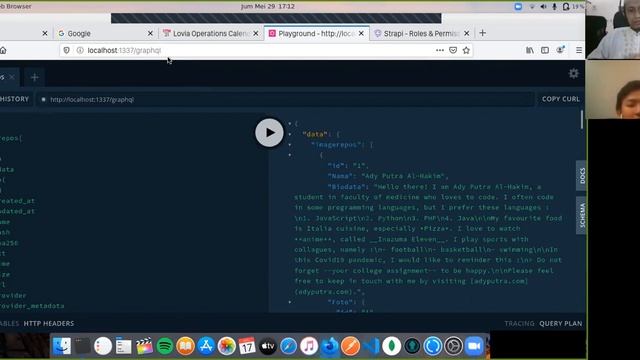640x360 pixels.
Task: Open Apple TV from the dock
Action: [268, 346]
